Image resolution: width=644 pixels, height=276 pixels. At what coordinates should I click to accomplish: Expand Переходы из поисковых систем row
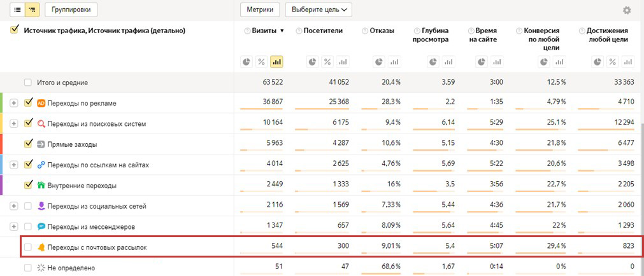click(14, 123)
